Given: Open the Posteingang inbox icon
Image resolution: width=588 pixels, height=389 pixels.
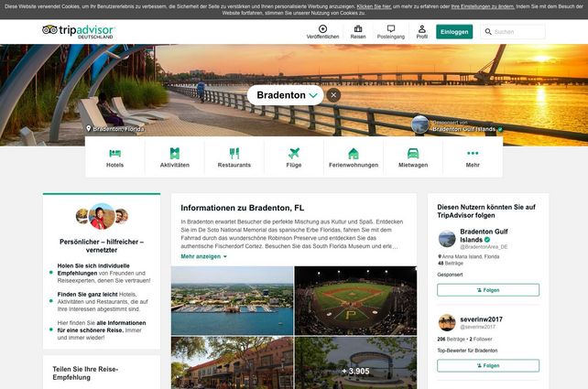Looking at the screenshot, I should tap(390, 28).
